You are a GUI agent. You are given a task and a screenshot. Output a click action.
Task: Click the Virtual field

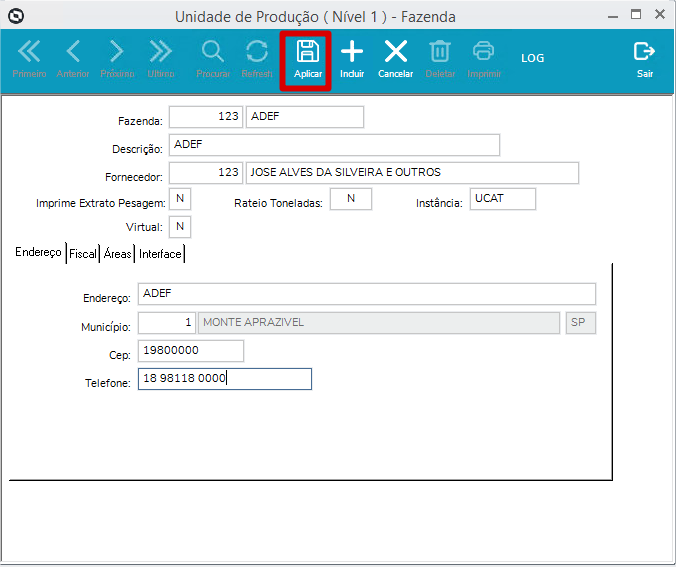pos(180,227)
